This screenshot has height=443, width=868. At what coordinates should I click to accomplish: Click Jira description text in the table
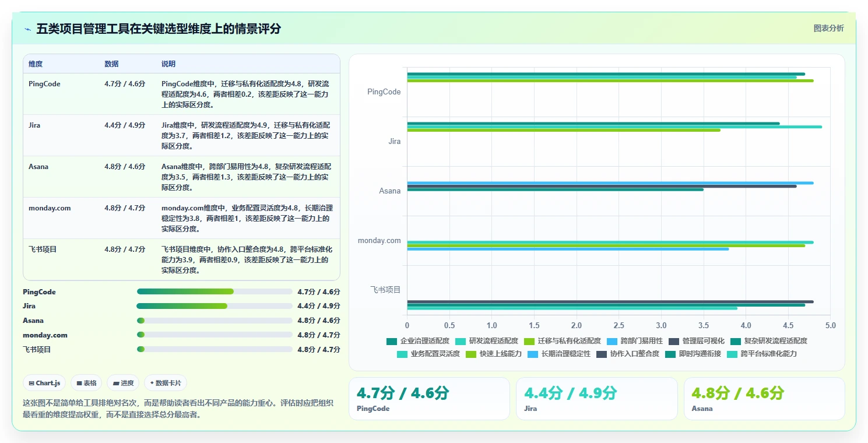click(x=247, y=136)
